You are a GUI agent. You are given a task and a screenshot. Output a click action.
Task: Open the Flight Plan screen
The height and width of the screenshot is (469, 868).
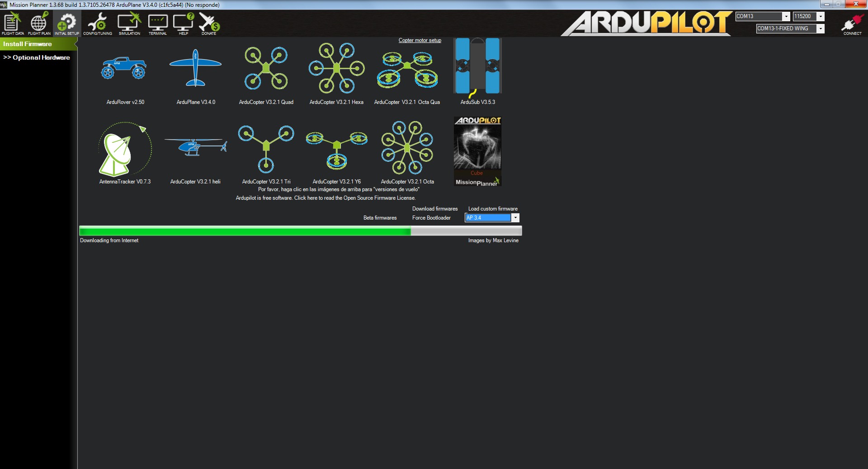[x=39, y=23]
